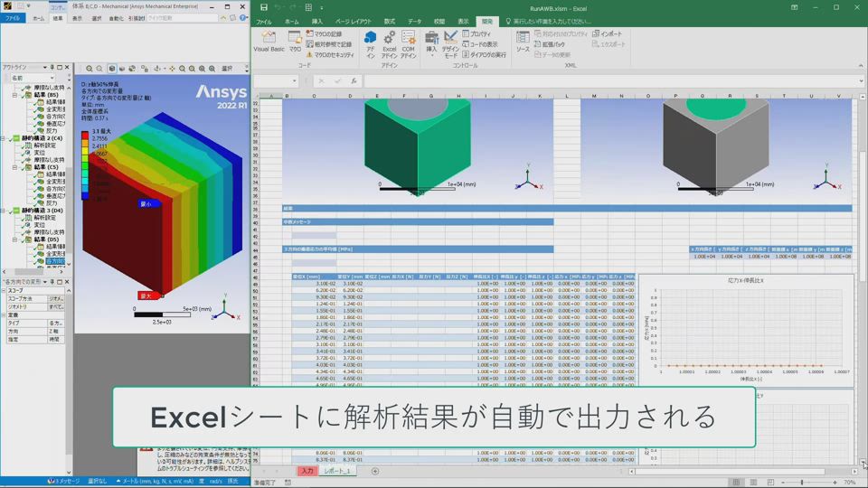Open the 挿入 (Insert) controls dropdown
Image resolution: width=868 pixels, height=488 pixels.
[431, 43]
